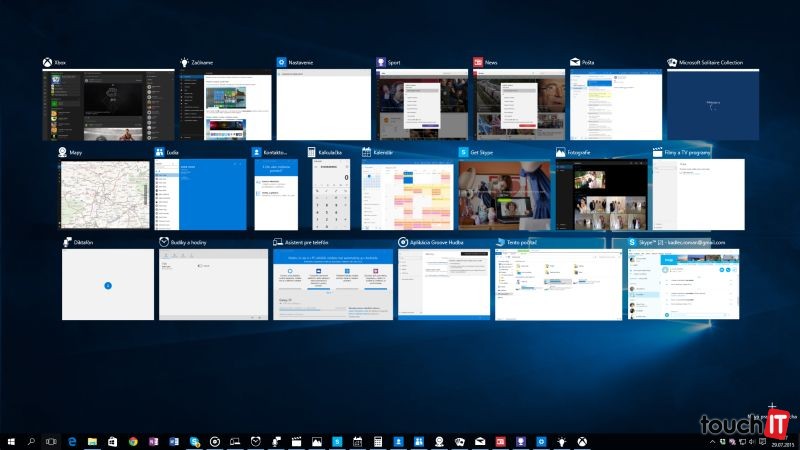Launch Microsoft Edge from the taskbar
The height and width of the screenshot is (450, 800).
tap(72, 441)
